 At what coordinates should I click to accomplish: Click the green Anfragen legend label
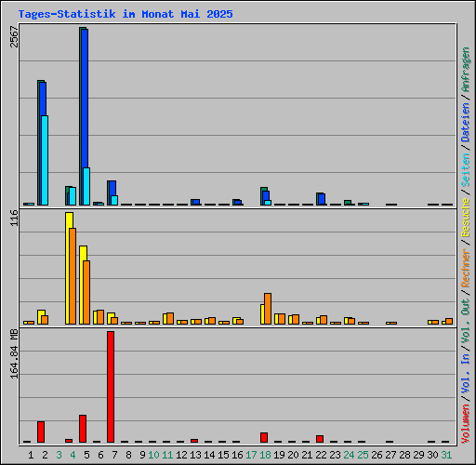[x=466, y=70]
